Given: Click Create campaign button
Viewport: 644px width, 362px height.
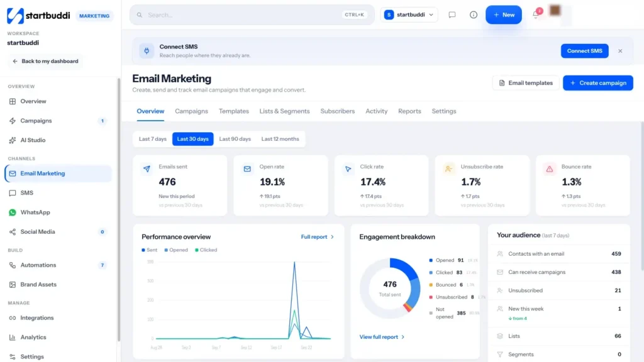Looking at the screenshot, I should click(x=598, y=83).
